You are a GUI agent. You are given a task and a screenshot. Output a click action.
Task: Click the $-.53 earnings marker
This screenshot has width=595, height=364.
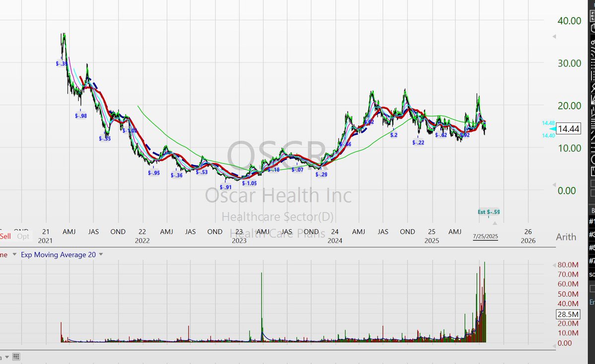click(201, 172)
